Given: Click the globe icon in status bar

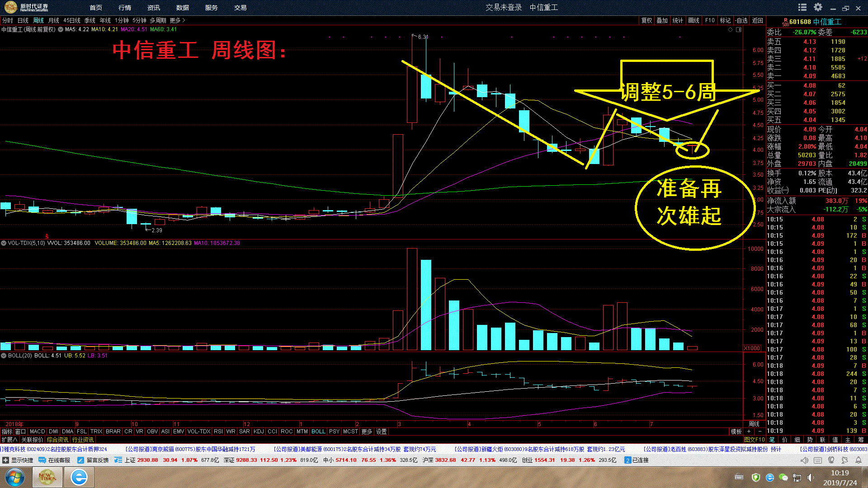Looking at the screenshot, I should [831, 460].
